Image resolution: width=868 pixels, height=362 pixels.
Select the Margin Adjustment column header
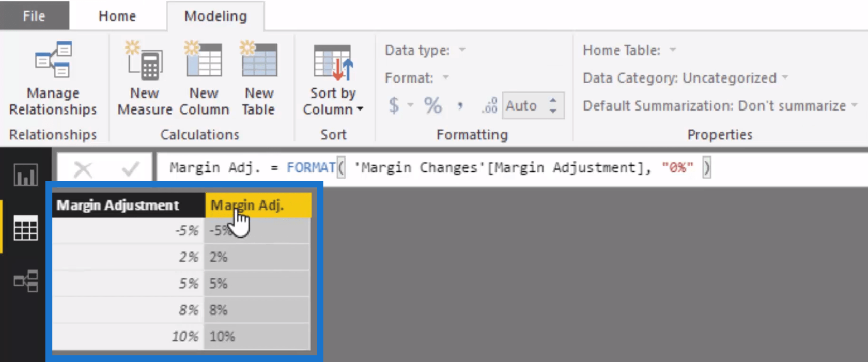tap(128, 205)
